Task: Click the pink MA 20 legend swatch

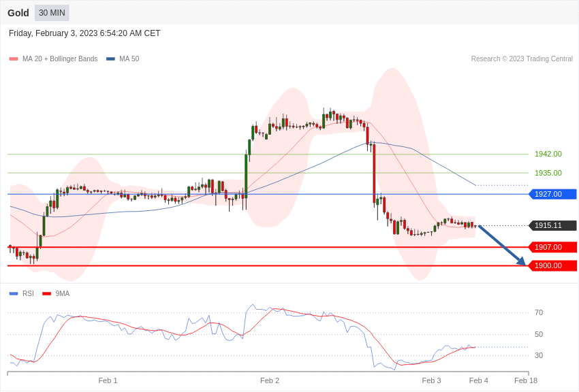Action: click(14, 59)
